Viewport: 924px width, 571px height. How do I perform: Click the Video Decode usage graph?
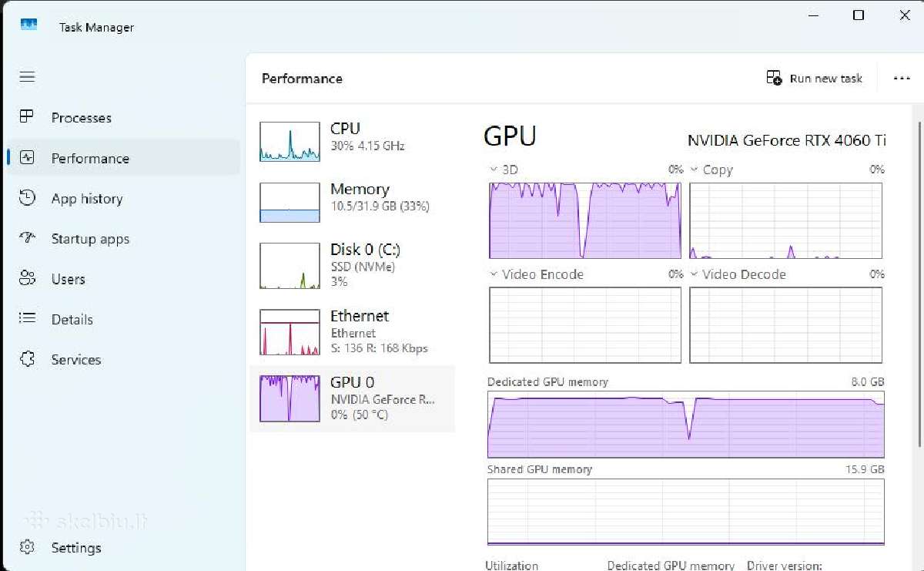[x=785, y=325]
